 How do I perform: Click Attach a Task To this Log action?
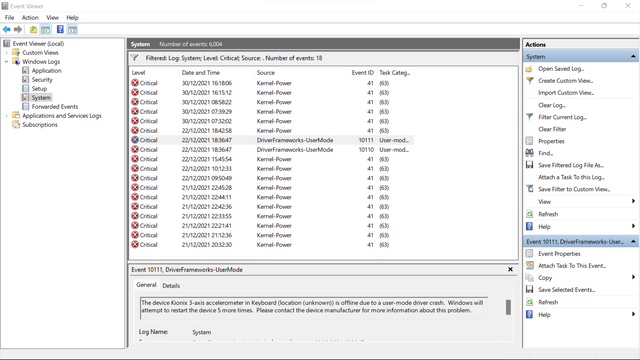pos(571,177)
